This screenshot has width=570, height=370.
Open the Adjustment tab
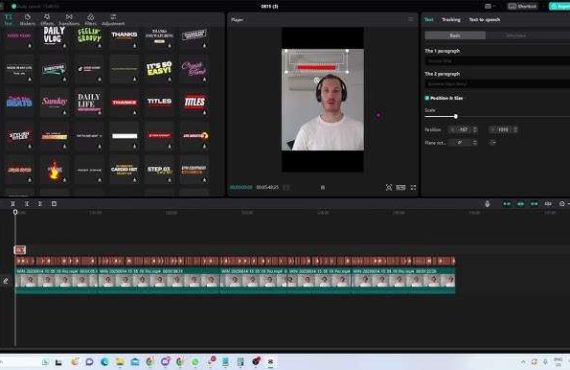[x=113, y=19]
